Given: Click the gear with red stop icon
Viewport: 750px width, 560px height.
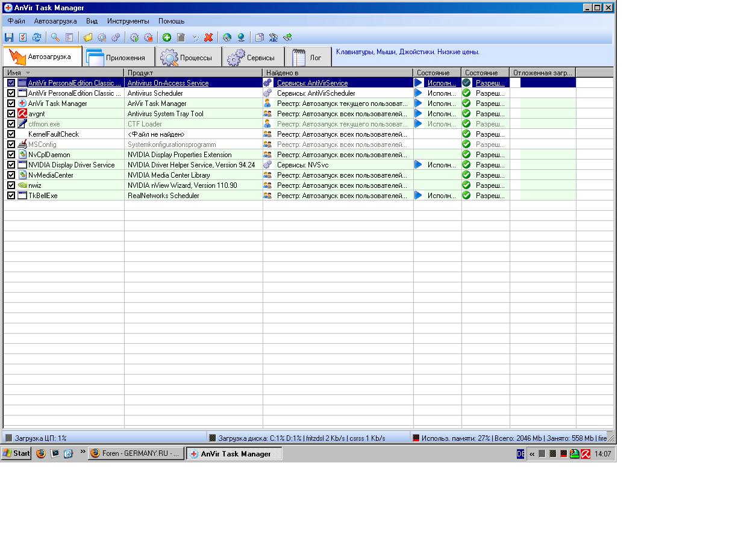Looking at the screenshot, I should pyautogui.click(x=148, y=37).
